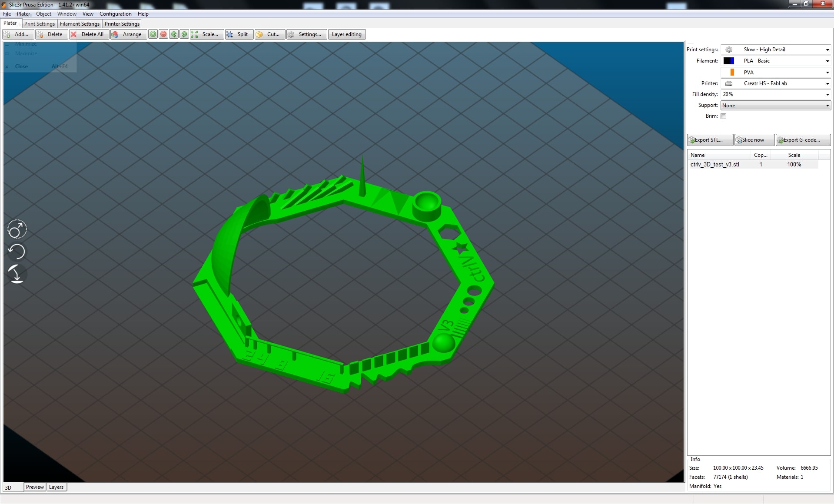Open the Plater menu
Screen dimensions: 834x504
point(23,14)
